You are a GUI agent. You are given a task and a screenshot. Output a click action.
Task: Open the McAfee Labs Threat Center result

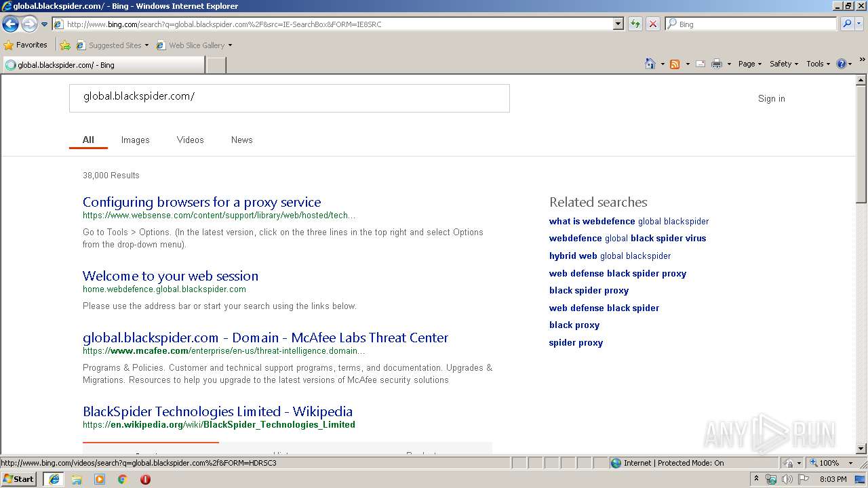coord(265,338)
